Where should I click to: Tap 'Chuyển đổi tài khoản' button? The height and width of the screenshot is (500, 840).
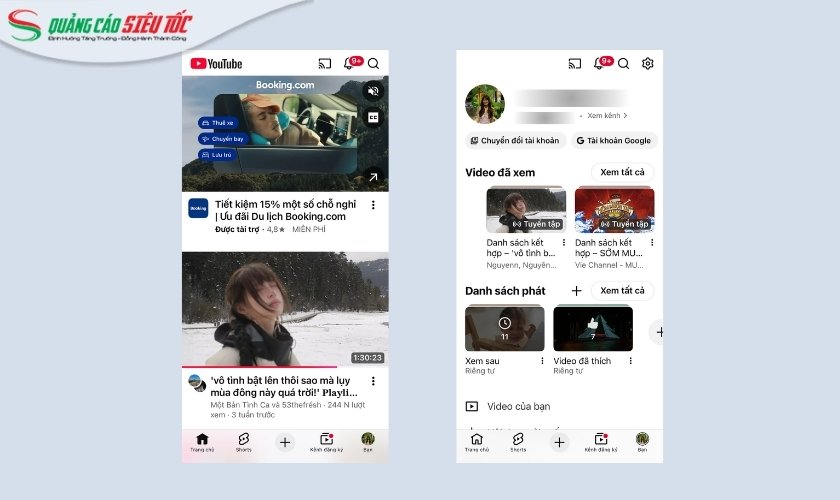(x=515, y=140)
